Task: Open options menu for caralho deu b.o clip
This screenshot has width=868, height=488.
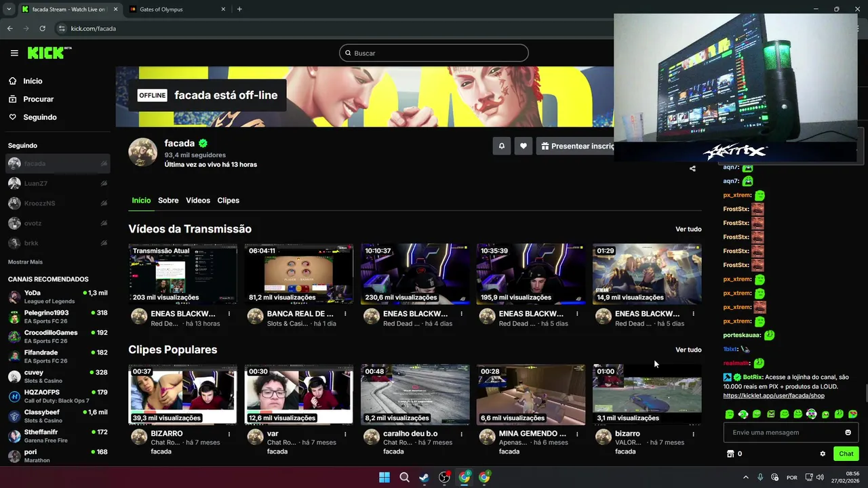Action: click(461, 434)
